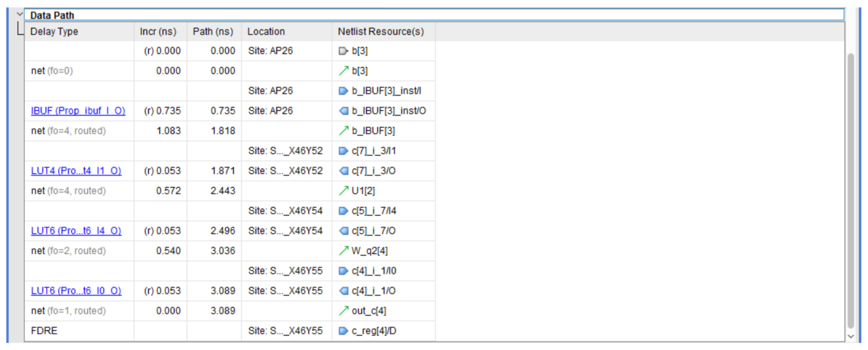The image size is (868, 350).
Task: Click the output pin icon for c[5]_i_7/O
Action: (343, 231)
